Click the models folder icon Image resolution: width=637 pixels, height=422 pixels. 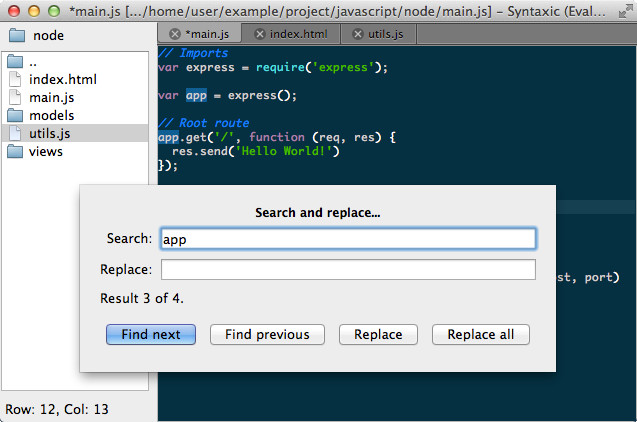[15, 115]
